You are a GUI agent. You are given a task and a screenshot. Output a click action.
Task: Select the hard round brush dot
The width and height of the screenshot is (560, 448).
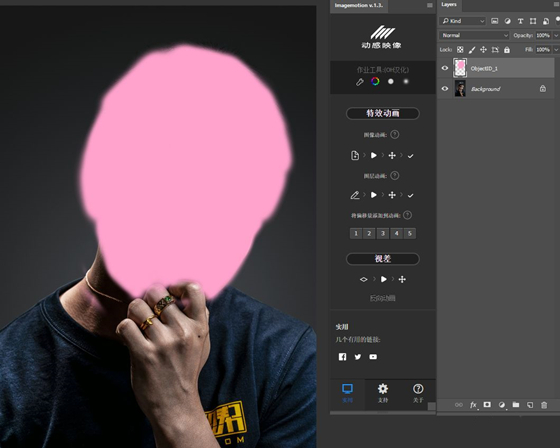(x=391, y=81)
